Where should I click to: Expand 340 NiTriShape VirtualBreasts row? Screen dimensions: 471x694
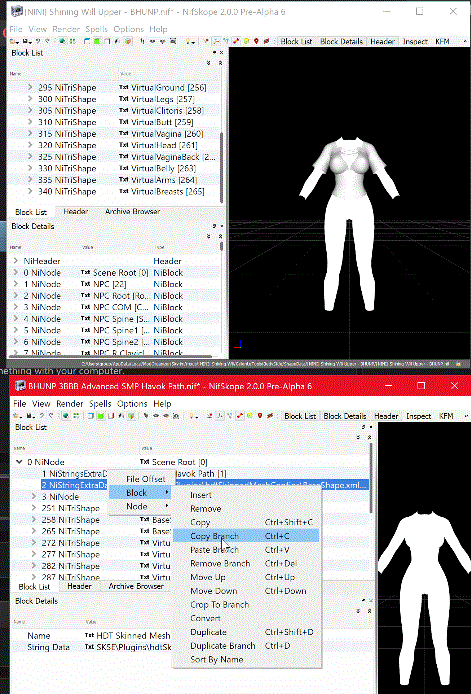30,191
